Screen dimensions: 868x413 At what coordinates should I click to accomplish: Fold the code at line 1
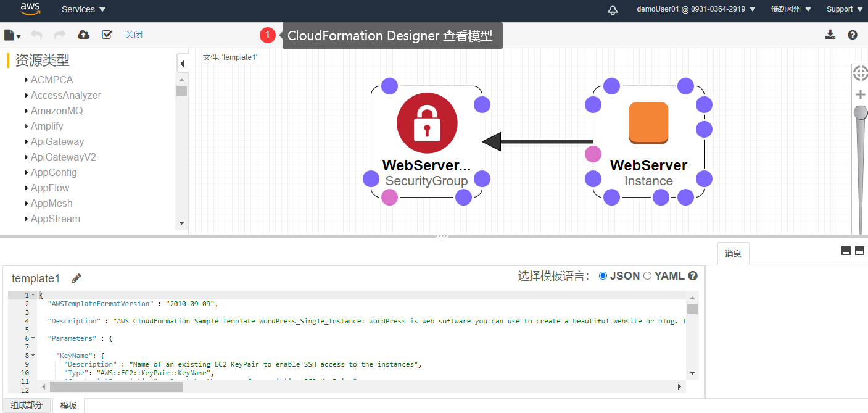33,295
